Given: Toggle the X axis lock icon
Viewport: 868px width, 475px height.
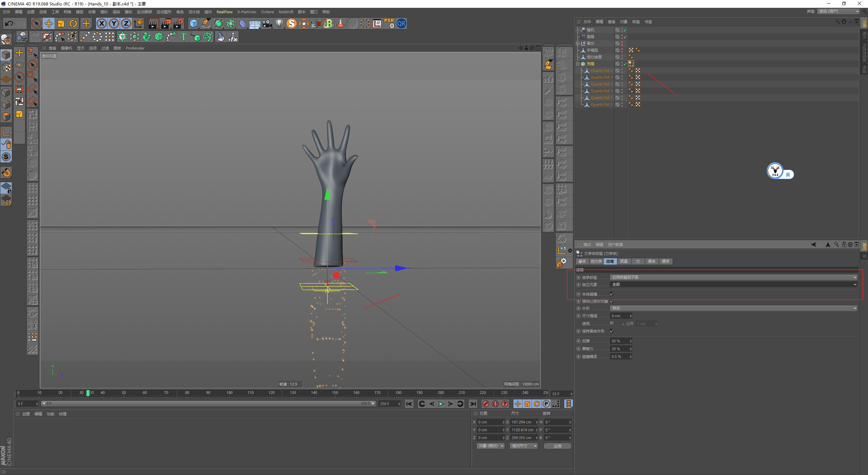Looking at the screenshot, I should pos(101,23).
